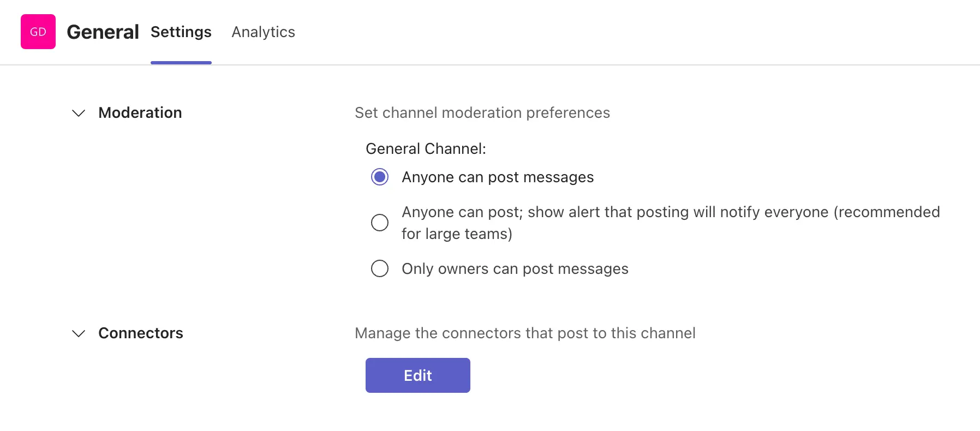The image size is (980, 431).
Task: Select the 'Anyone can post messages' radio button
Action: (x=380, y=177)
